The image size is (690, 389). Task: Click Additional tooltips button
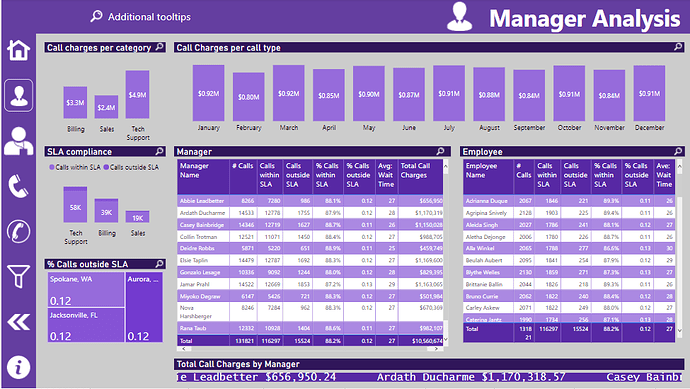coord(141,17)
